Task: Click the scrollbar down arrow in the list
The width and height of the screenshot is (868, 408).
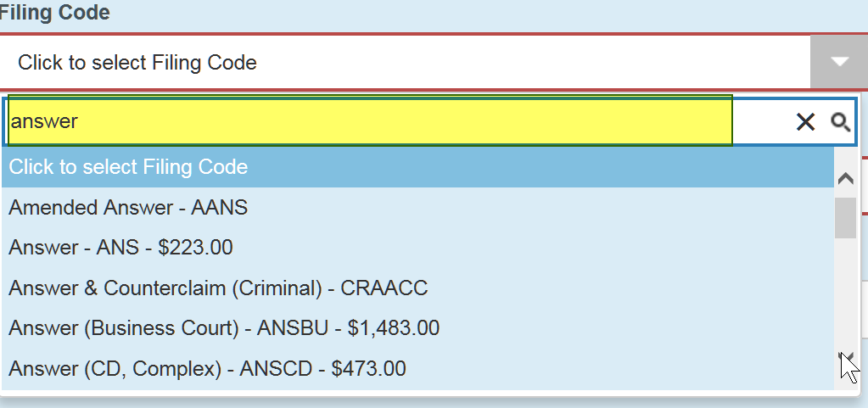Action: tap(845, 356)
